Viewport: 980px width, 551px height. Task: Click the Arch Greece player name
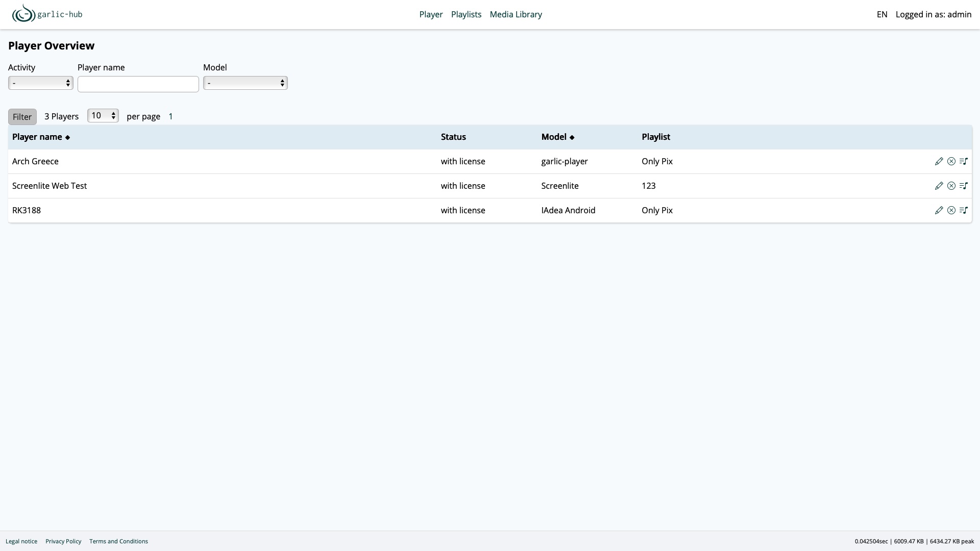click(x=35, y=161)
